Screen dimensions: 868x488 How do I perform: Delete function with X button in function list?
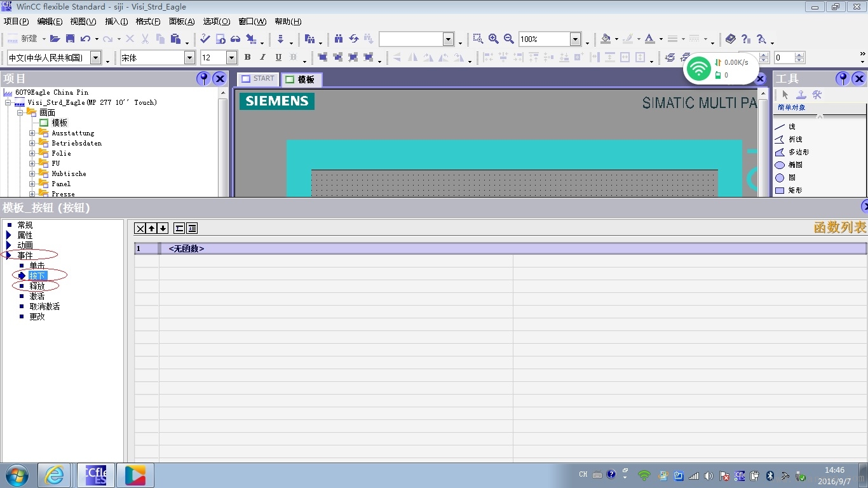click(140, 228)
